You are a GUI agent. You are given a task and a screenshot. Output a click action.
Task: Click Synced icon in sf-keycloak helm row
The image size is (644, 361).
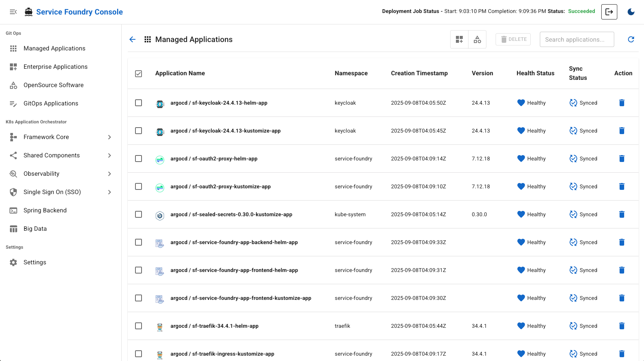pos(573,103)
